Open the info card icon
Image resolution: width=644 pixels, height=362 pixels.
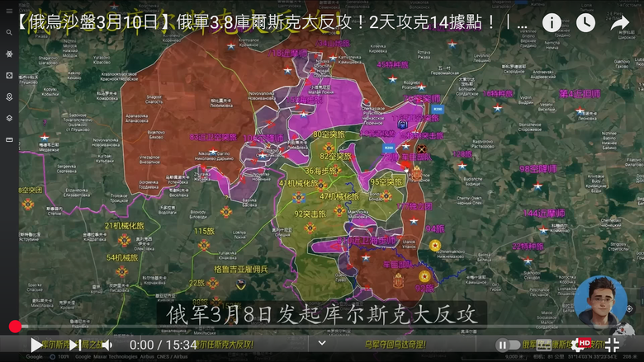tap(552, 22)
